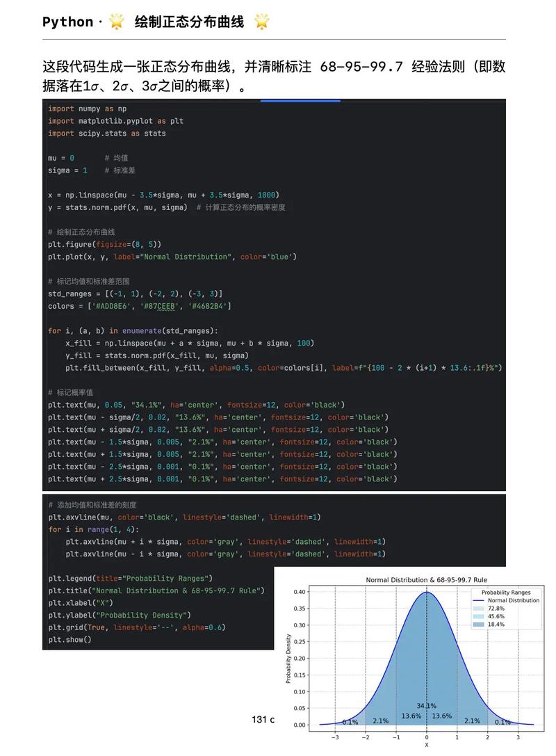Click the chart title Normal Distribution & 68-95-99.7 Rule
Screen dimensions: 556x756
(x=427, y=579)
